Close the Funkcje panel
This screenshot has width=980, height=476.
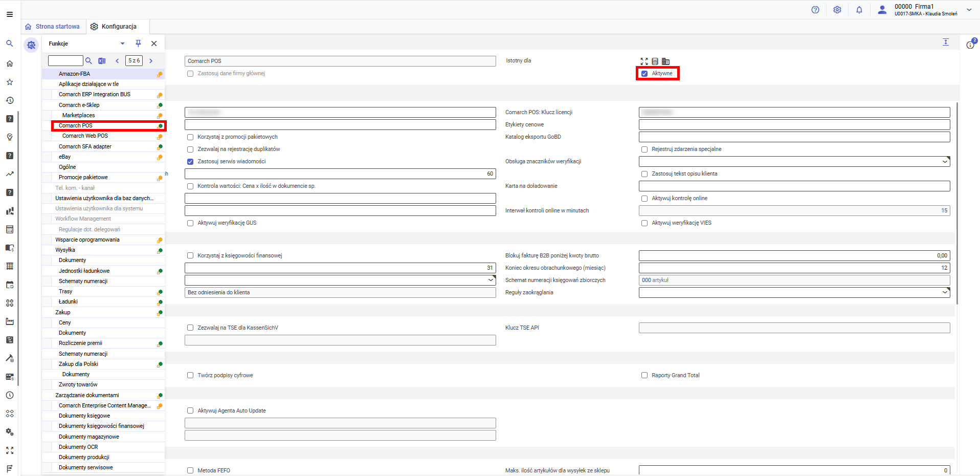[154, 44]
